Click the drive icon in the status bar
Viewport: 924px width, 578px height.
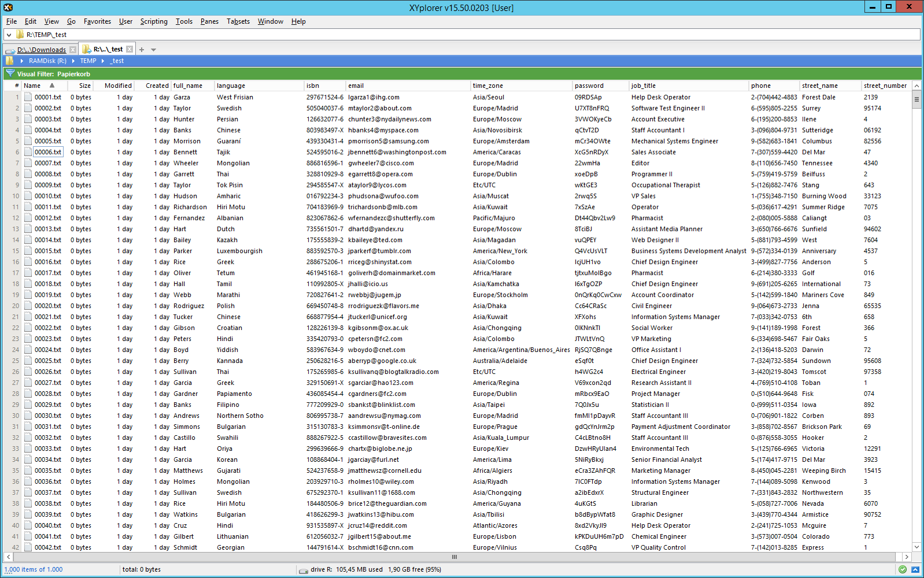pyautogui.click(x=303, y=570)
